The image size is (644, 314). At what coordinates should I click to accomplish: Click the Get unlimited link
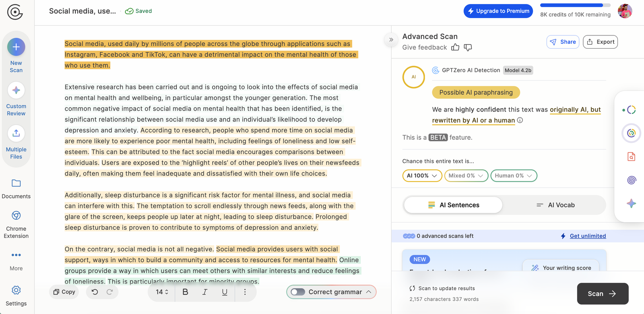(588, 236)
